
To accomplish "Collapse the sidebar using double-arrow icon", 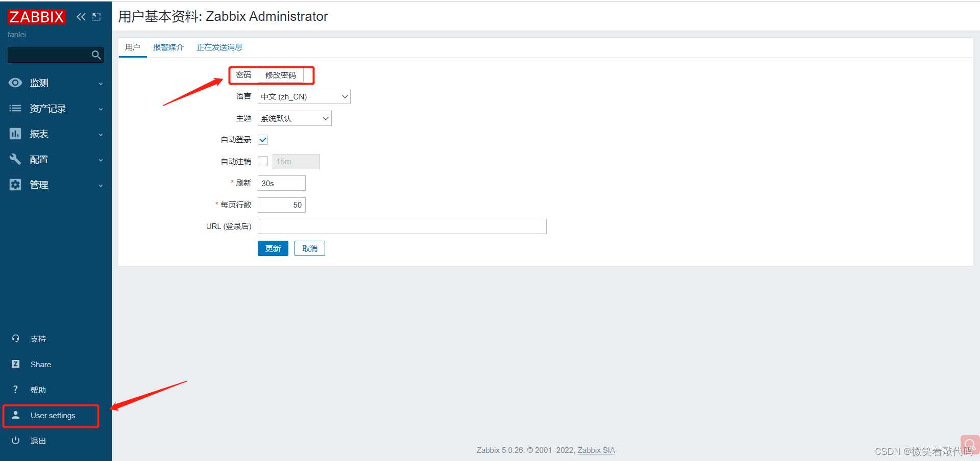I will [x=81, y=17].
